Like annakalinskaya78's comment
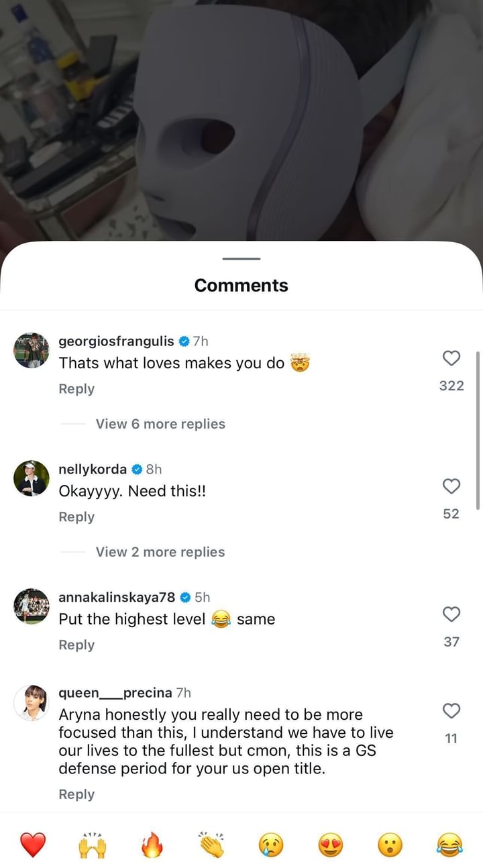 [x=451, y=614]
